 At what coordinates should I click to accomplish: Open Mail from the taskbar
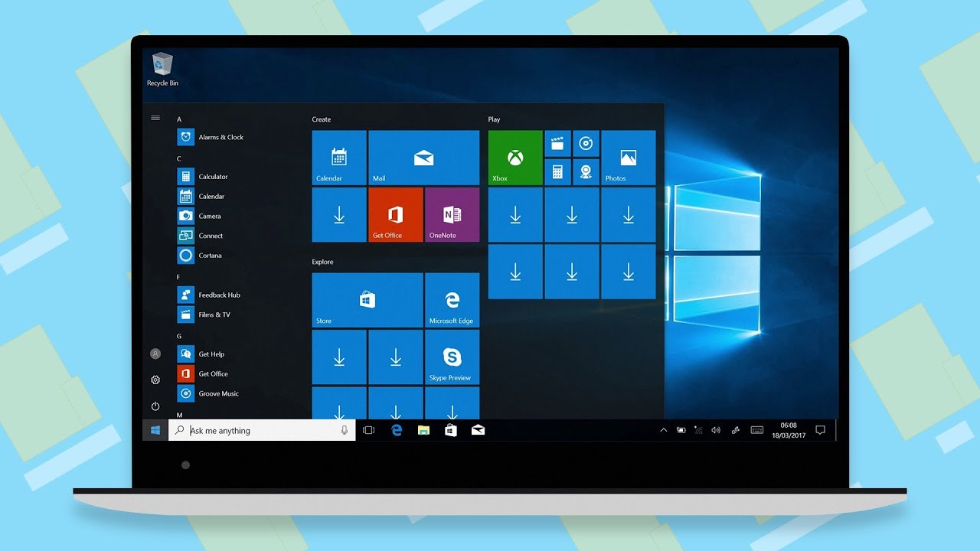[x=479, y=430]
